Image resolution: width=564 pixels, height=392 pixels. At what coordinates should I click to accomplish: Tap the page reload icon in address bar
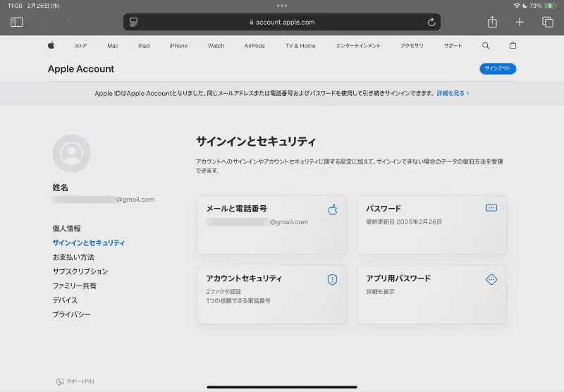pos(431,22)
